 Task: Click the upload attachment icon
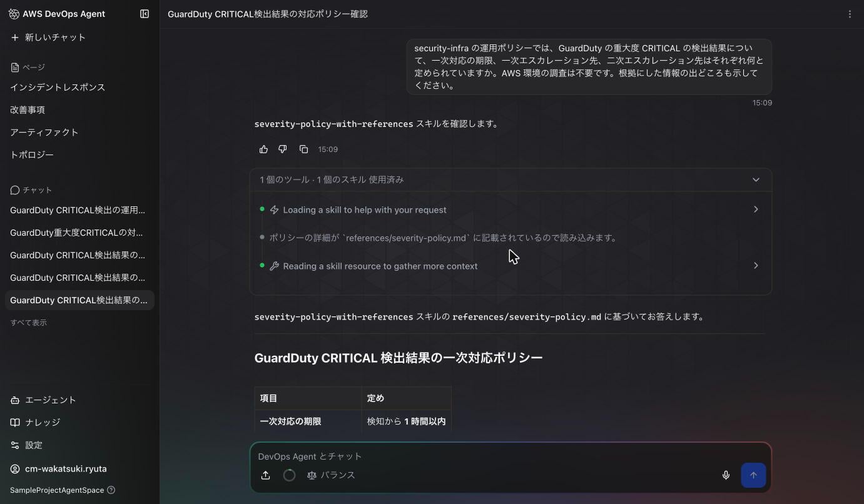[265, 475]
